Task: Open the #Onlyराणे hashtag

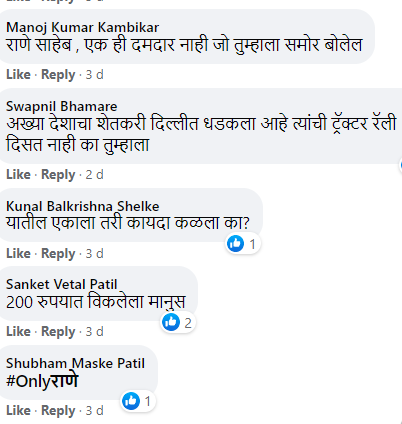Action: coord(42,381)
